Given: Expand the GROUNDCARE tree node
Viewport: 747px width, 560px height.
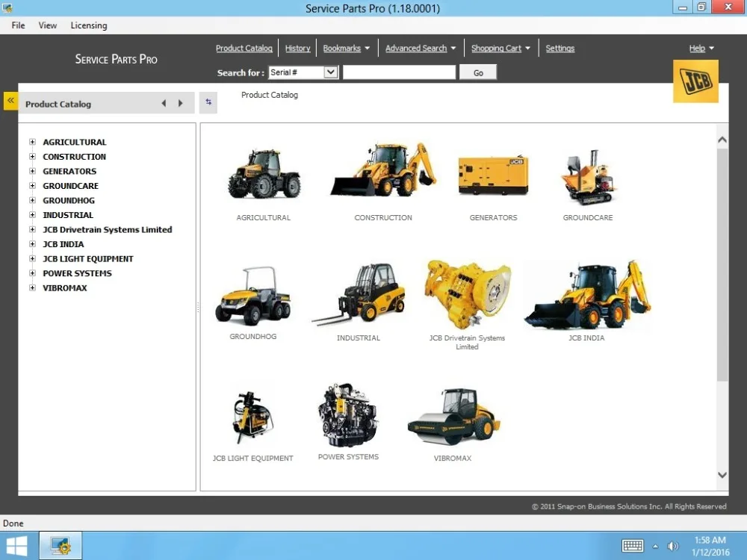Looking at the screenshot, I should pos(32,186).
